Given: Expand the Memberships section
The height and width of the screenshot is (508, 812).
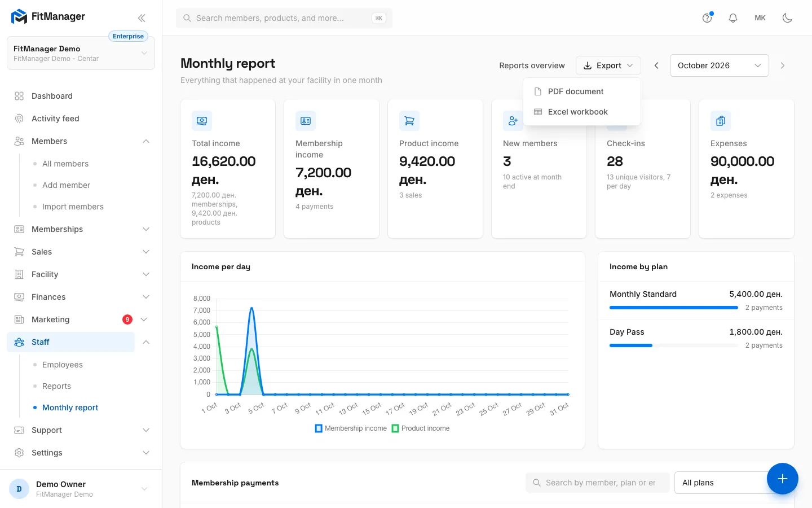Looking at the screenshot, I should pyautogui.click(x=146, y=229).
